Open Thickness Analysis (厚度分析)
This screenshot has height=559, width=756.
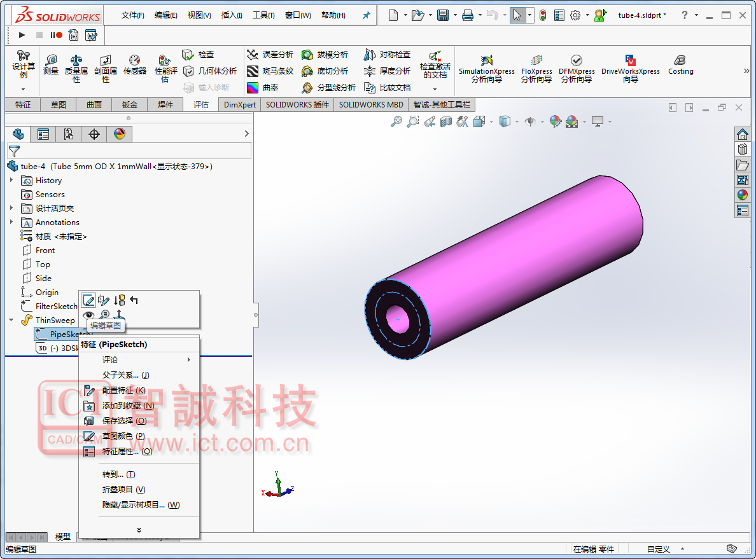[x=387, y=71]
